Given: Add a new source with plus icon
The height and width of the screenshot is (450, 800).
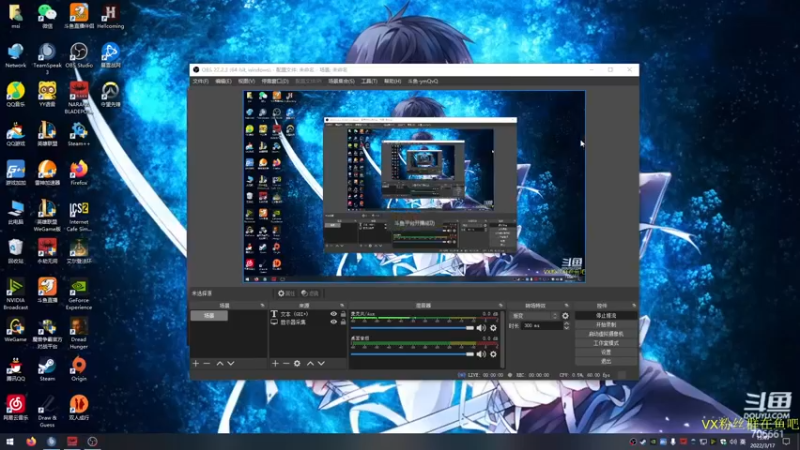Looking at the screenshot, I should (275, 363).
